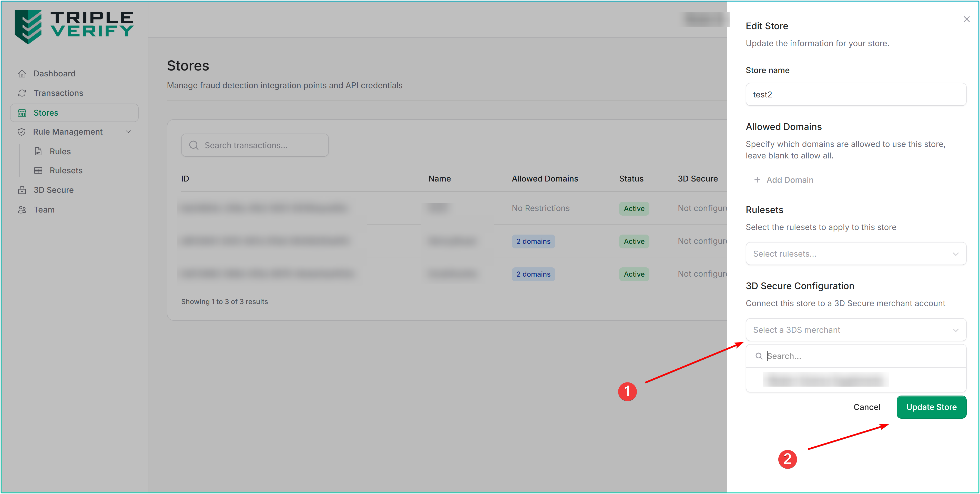Click the Transactions refresh icon

[22, 93]
